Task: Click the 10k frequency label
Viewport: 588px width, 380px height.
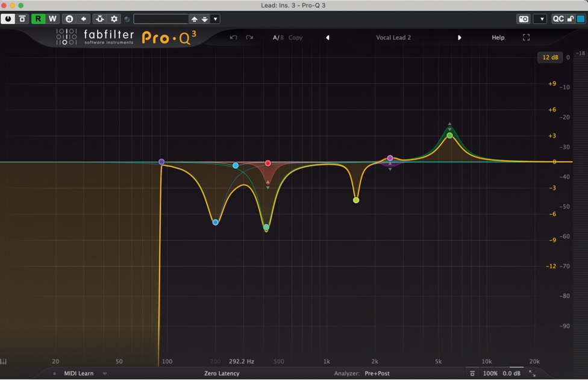Action: 486,361
